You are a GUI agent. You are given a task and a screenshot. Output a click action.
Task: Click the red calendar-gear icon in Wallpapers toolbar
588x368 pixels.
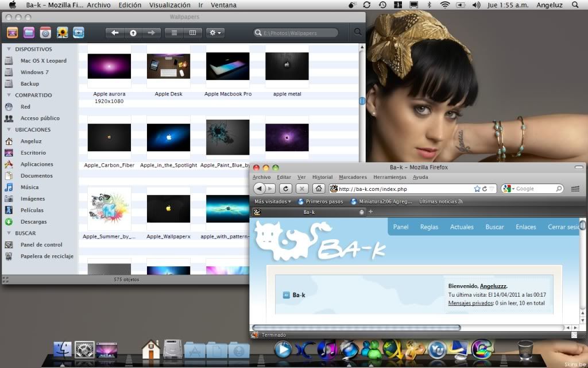(x=45, y=33)
